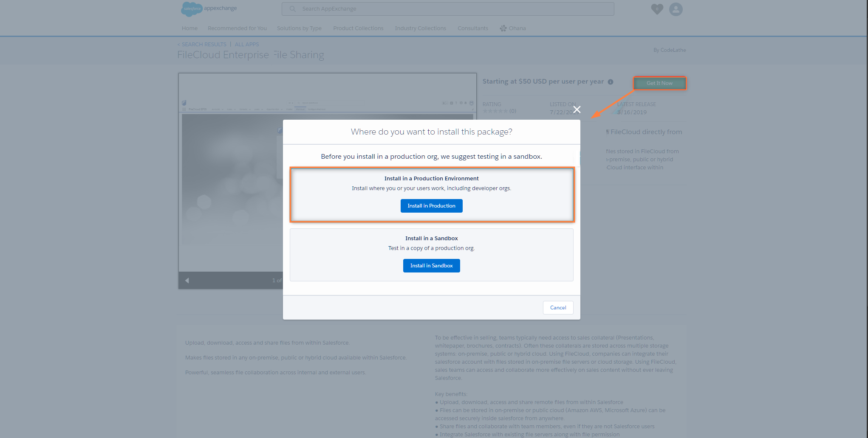
Task: Click the search magnifier icon
Action: [293, 9]
